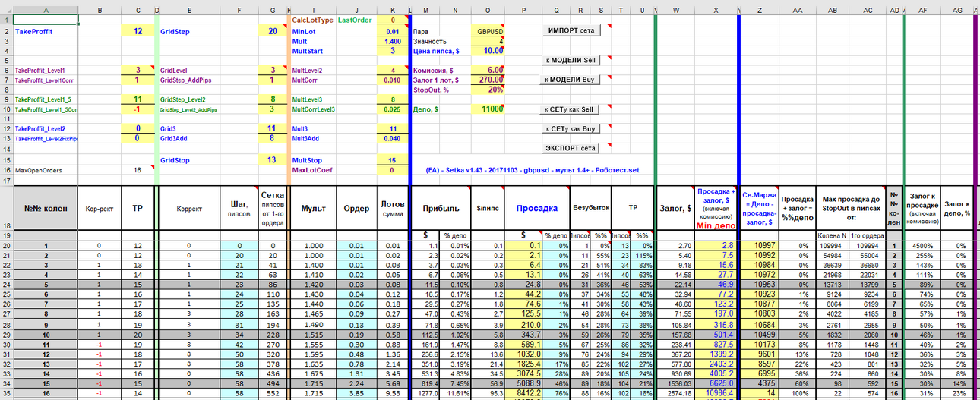Click the cell with value 109994 under Колена N

833,246
